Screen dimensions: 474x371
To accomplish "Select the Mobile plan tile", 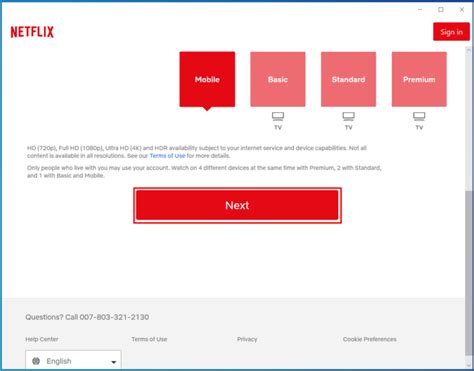I will [x=207, y=79].
